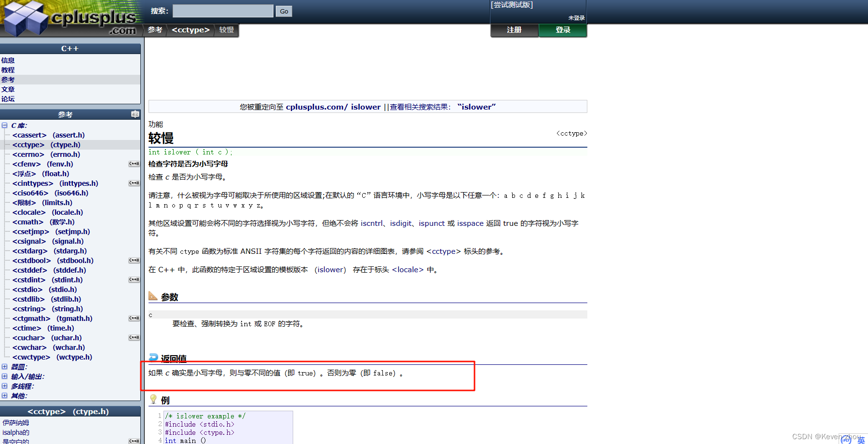Screen dimensions: 868x444
Task: Click the <cctype> label beside title
Action: coord(571,134)
